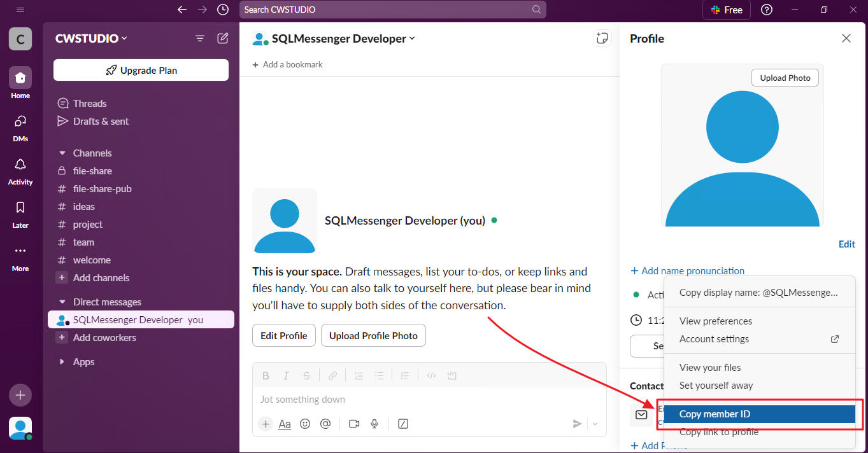Go back in history with left arrow

[x=182, y=10]
